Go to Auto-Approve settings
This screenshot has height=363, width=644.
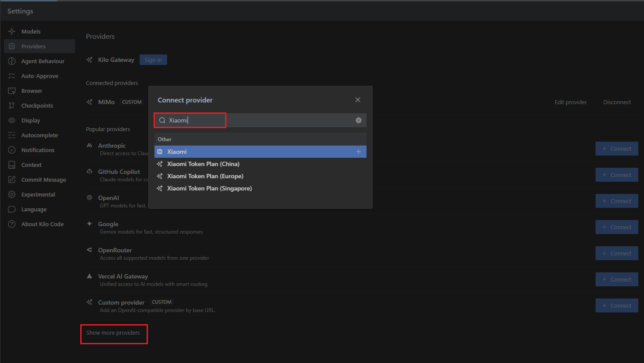pyautogui.click(x=39, y=76)
